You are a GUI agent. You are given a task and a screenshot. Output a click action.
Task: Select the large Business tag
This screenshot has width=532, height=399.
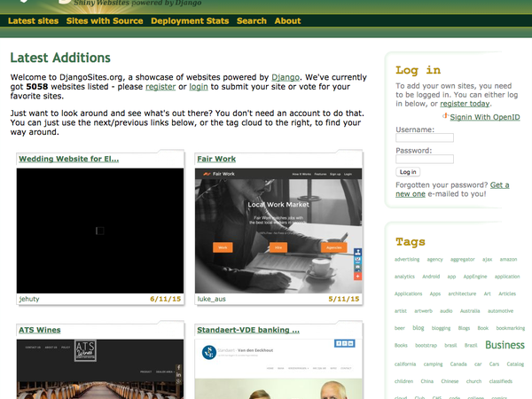(505, 345)
